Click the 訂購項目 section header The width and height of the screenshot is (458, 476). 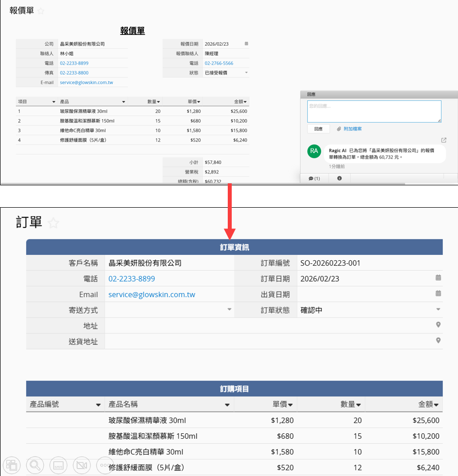[x=234, y=389]
